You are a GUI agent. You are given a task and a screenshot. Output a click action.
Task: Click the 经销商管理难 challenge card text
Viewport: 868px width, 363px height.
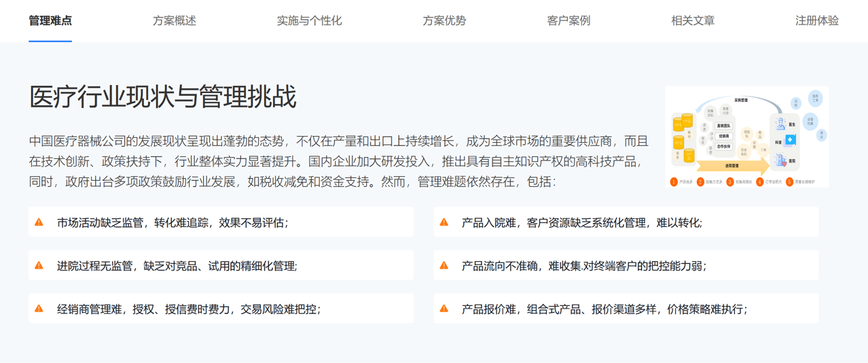coord(189,309)
